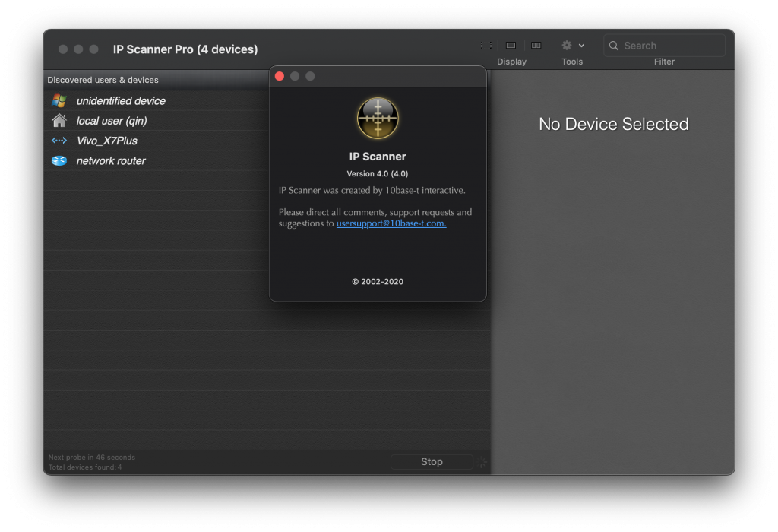The width and height of the screenshot is (778, 532).
Task: Expand the Tools dropdown chevron
Action: coord(581,46)
